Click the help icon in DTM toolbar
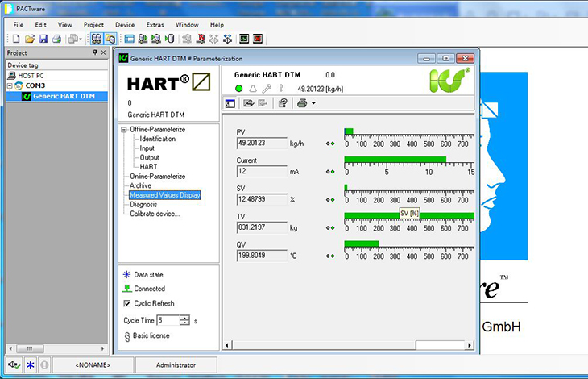Image resolution: width=588 pixels, height=379 pixels. [283, 103]
